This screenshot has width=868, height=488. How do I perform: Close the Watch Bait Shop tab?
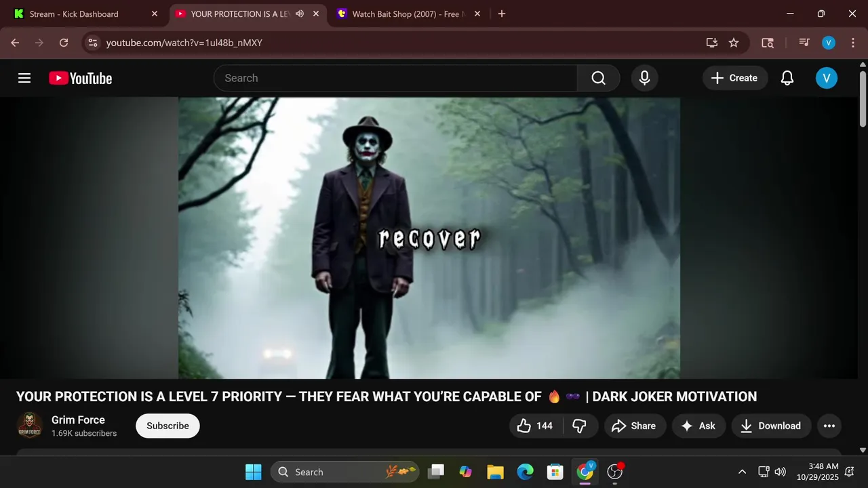coord(477,14)
